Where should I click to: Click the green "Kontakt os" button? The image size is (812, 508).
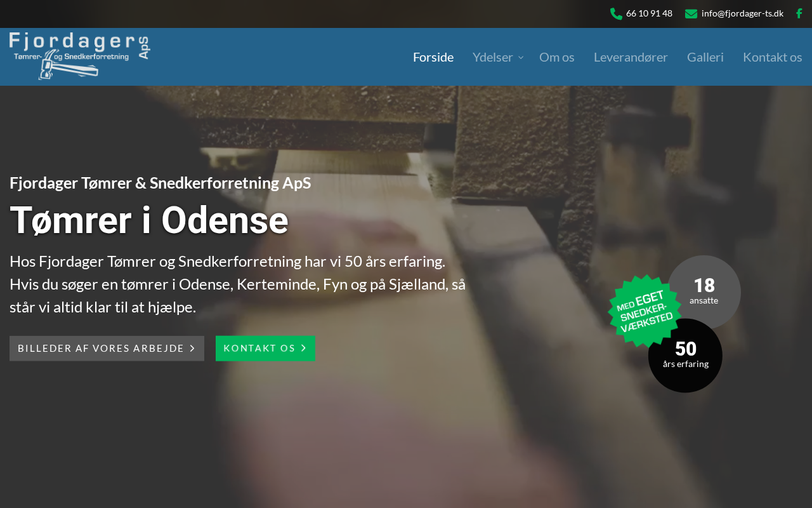[265, 349]
